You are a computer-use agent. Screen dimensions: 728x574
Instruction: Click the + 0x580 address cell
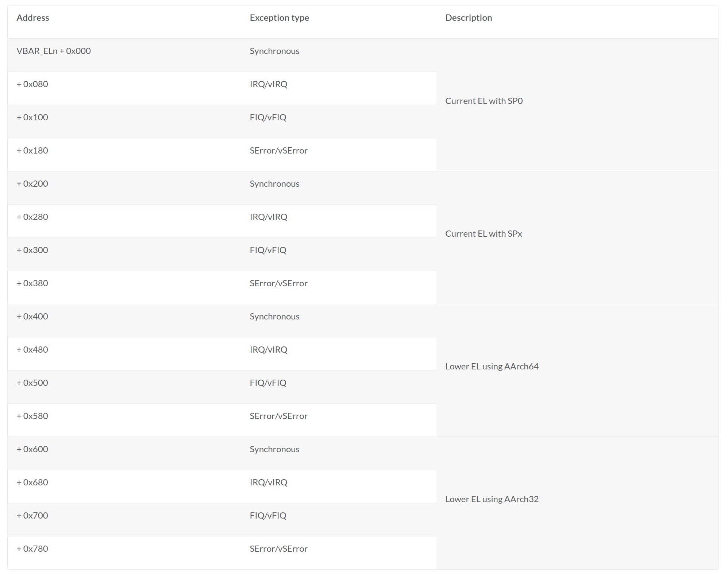click(32, 416)
